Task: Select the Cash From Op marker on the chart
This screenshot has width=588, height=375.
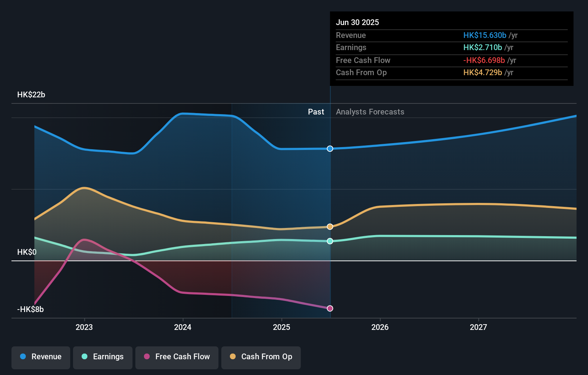Action: [330, 226]
